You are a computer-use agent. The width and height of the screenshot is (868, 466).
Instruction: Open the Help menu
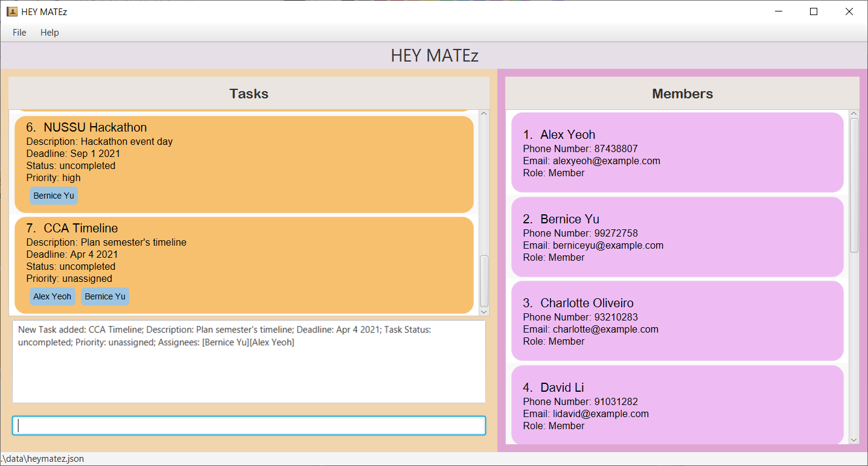(x=49, y=33)
